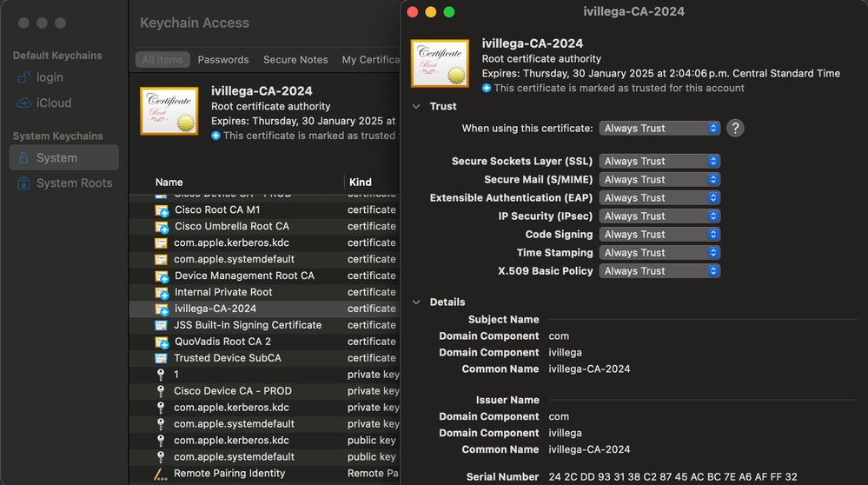Open the Code Signing trust dropdown
This screenshot has height=485, width=868.
(x=659, y=234)
